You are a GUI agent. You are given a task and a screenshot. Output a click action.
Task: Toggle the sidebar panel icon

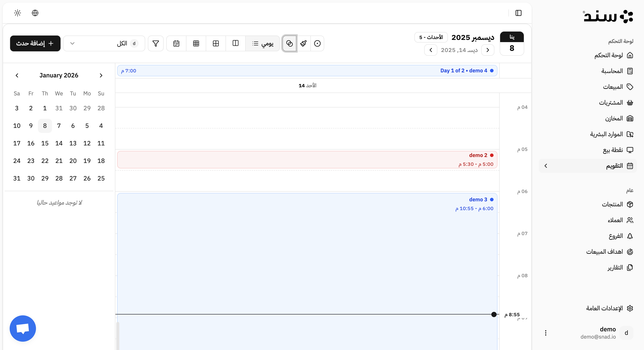coord(518,13)
